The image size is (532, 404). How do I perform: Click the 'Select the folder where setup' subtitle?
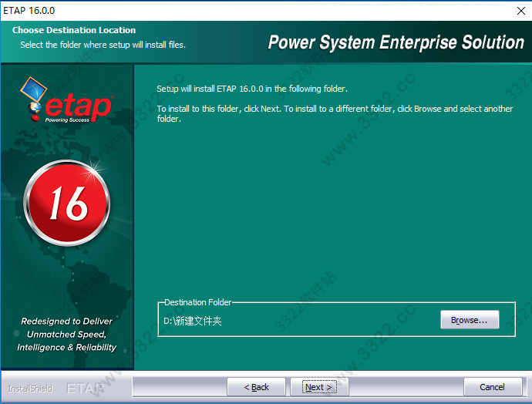tap(103, 45)
